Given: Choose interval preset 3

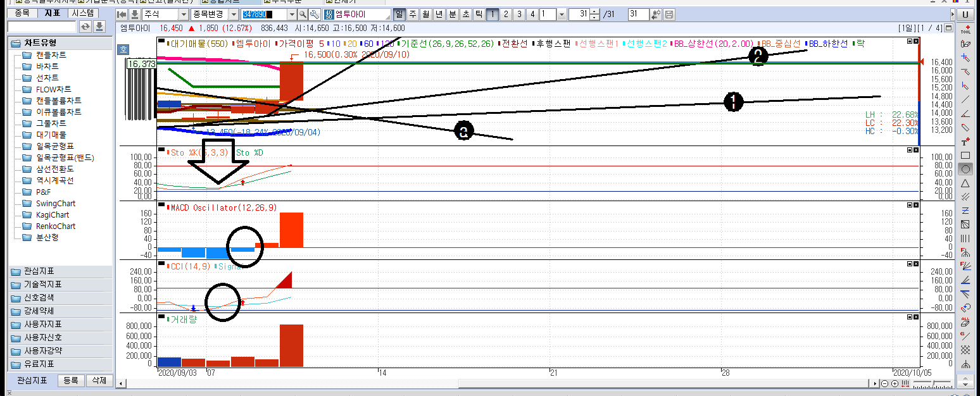Looking at the screenshot, I should 519,14.
